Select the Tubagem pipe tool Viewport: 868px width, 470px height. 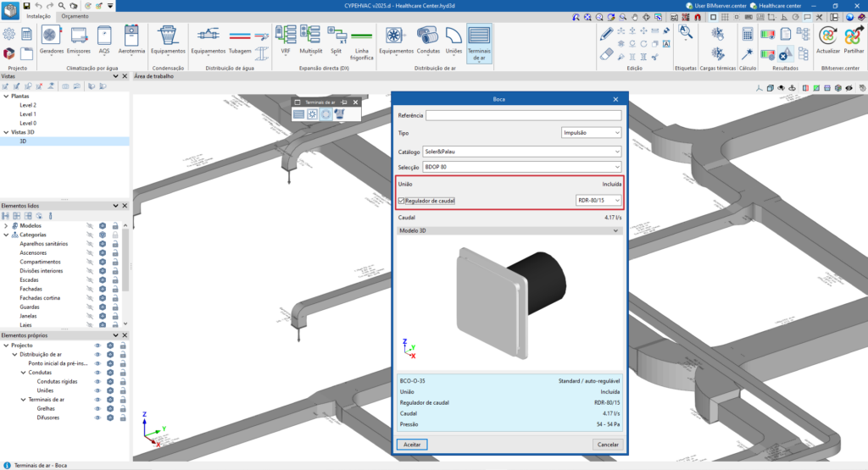coord(240,41)
